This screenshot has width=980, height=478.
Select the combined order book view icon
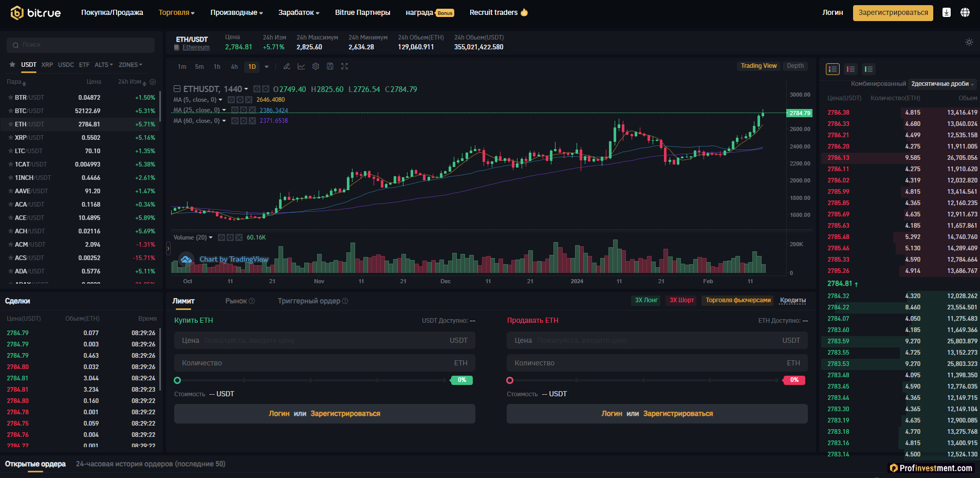tap(833, 69)
